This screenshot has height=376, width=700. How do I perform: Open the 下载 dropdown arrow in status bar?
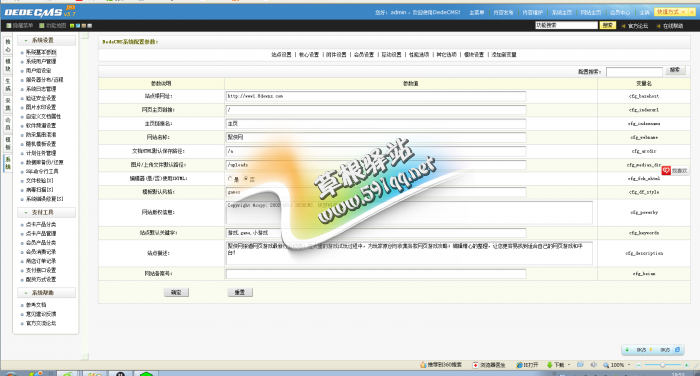(569, 365)
